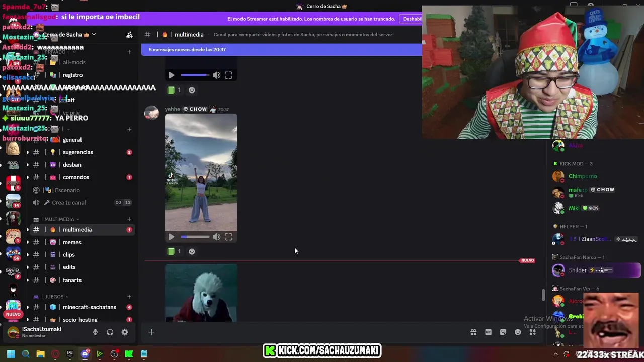644x362 pixels.
Task: Open the registro channel
Action: [82, 75]
